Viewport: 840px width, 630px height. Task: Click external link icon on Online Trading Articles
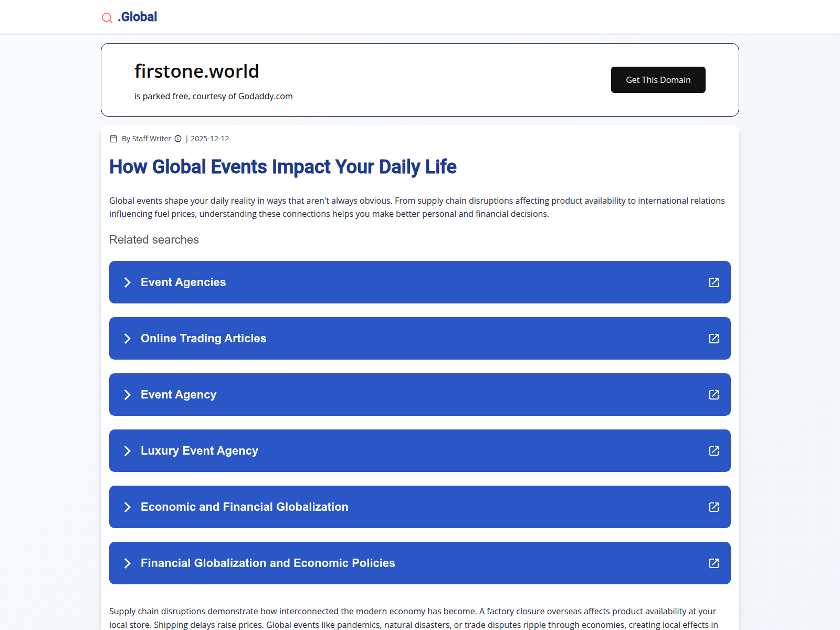click(714, 339)
